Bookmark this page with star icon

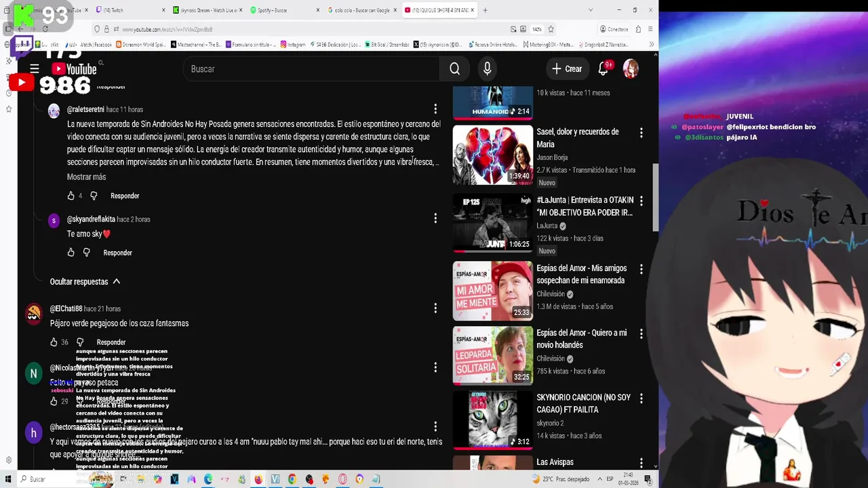point(551,29)
